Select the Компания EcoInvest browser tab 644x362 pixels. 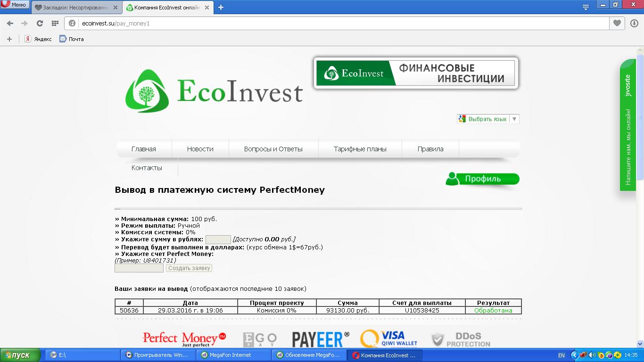167,8
